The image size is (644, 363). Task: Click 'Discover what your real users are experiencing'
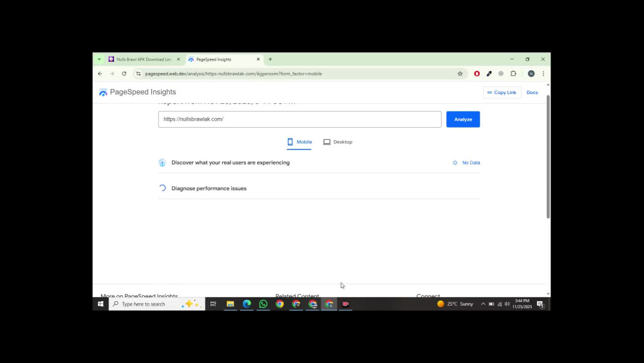click(231, 162)
